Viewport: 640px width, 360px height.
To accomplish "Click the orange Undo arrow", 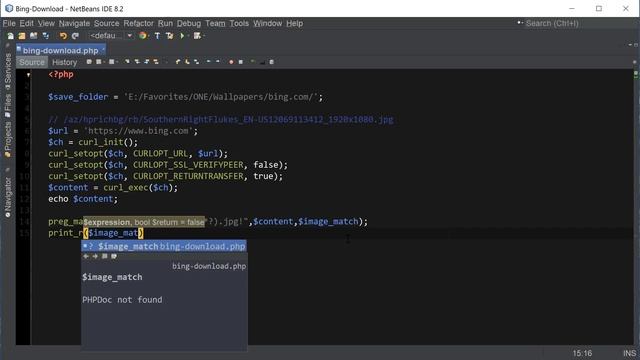I will [63, 36].
